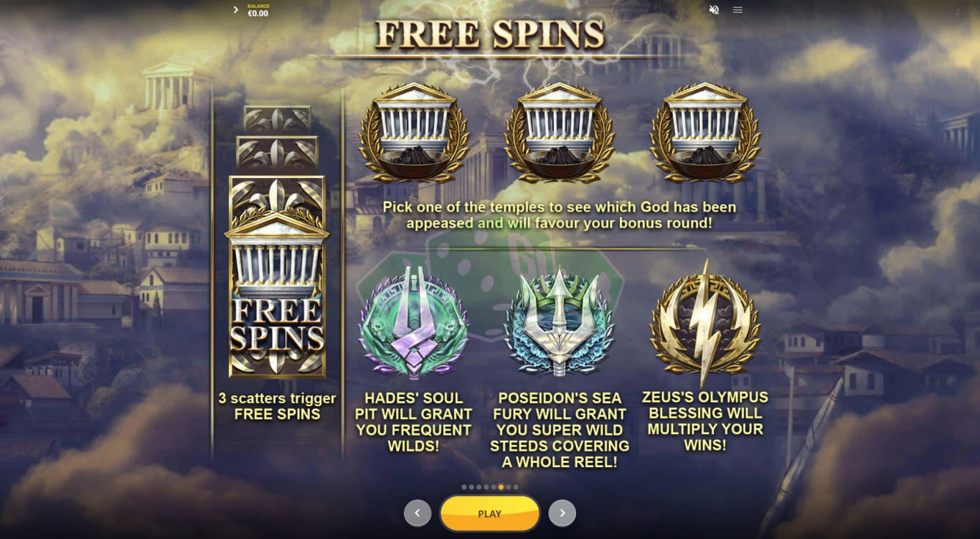Pick the left temple emblem
Image resolution: width=980 pixels, height=539 pixels.
(x=414, y=132)
